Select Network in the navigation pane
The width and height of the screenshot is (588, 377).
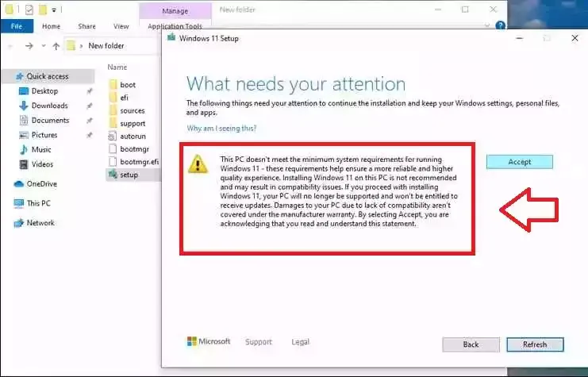(x=40, y=223)
